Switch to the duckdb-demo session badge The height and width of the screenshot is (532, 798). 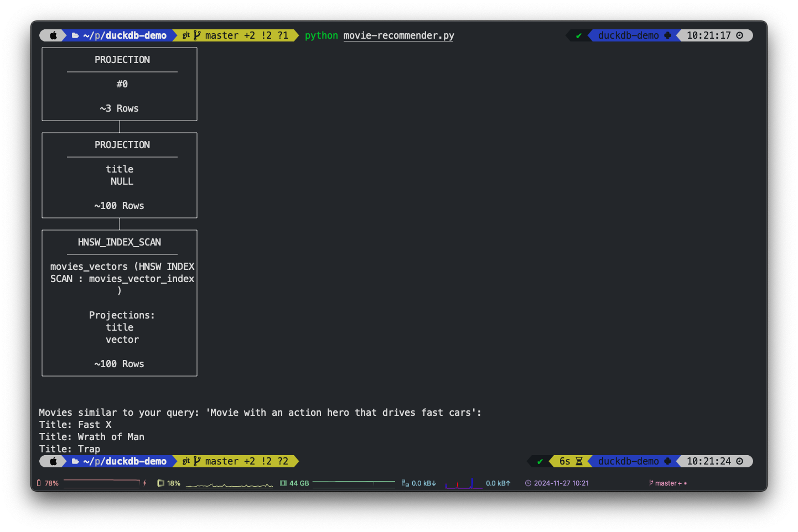coord(628,35)
